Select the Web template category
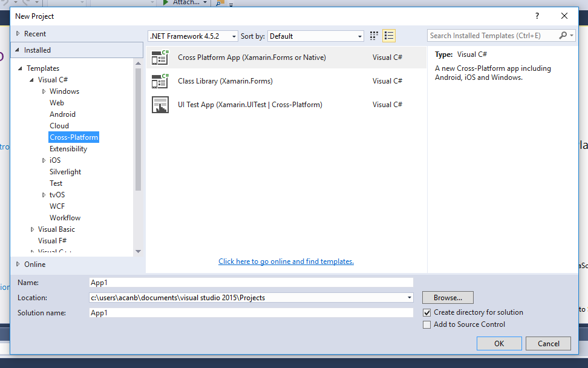Image resolution: width=588 pixels, height=368 pixels. tap(57, 103)
